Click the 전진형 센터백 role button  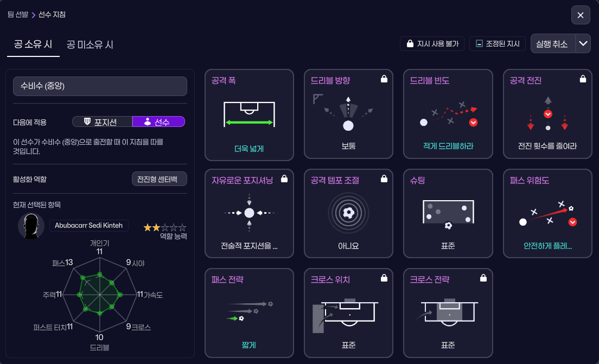point(160,178)
